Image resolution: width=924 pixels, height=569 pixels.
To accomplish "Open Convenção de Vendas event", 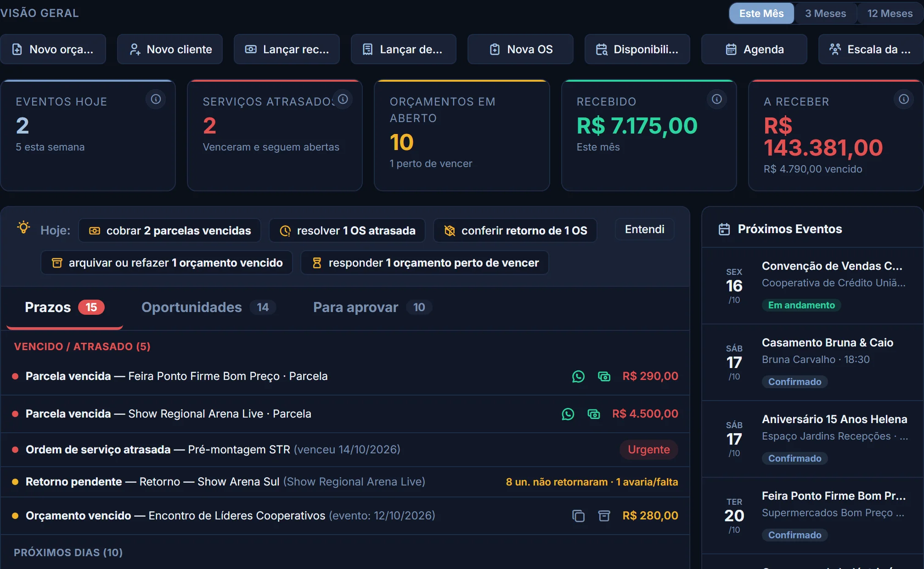I will pyautogui.click(x=813, y=285).
